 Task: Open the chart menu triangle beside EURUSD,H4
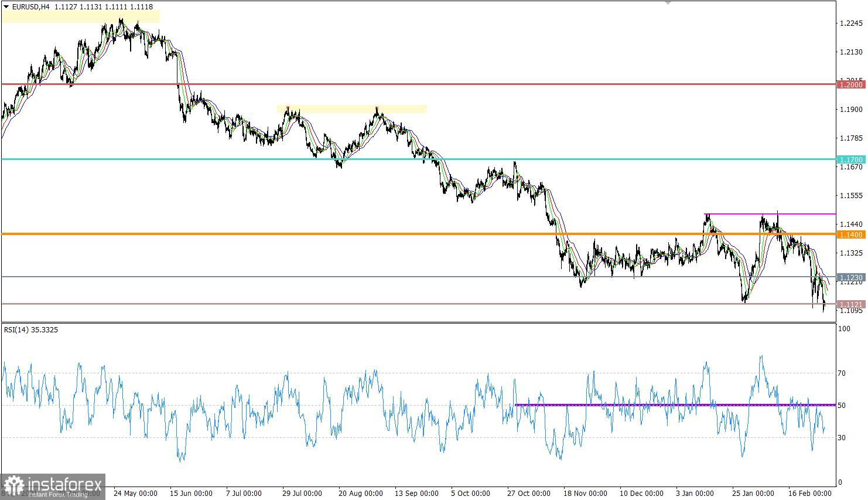point(6,7)
